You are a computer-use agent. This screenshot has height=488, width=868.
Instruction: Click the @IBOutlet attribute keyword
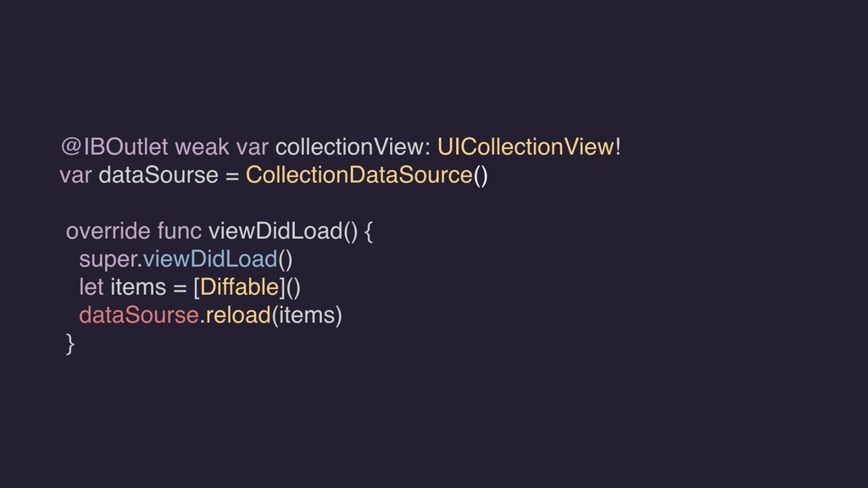[x=114, y=147]
